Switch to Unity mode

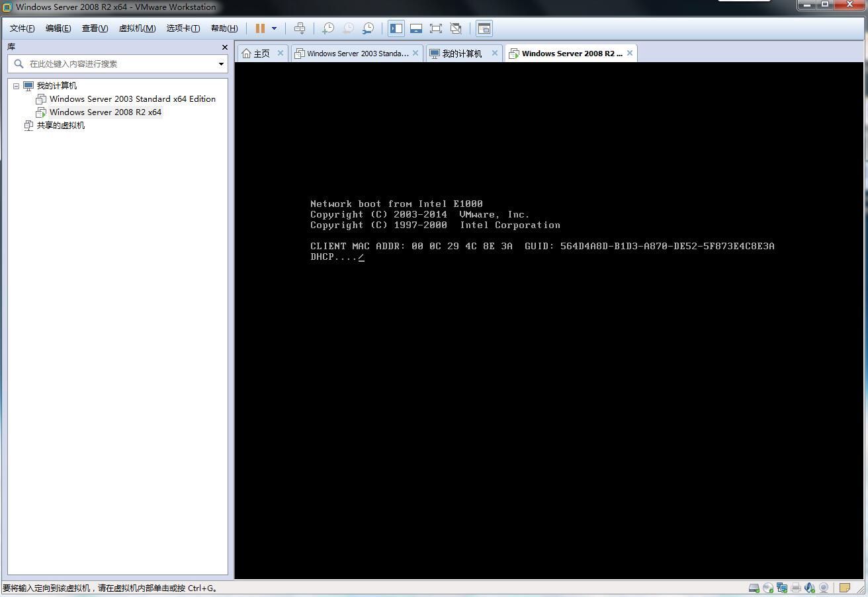[x=456, y=28]
